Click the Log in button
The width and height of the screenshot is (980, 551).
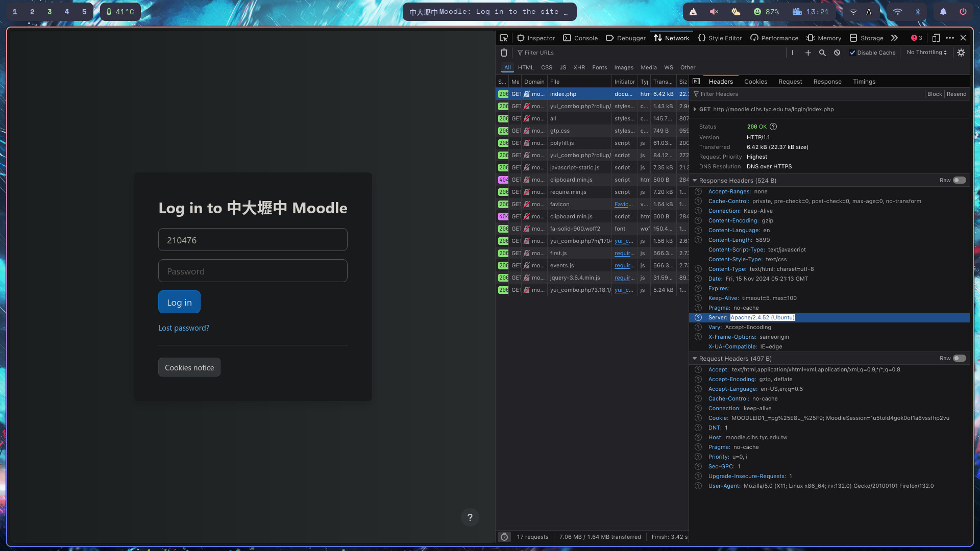tap(179, 302)
